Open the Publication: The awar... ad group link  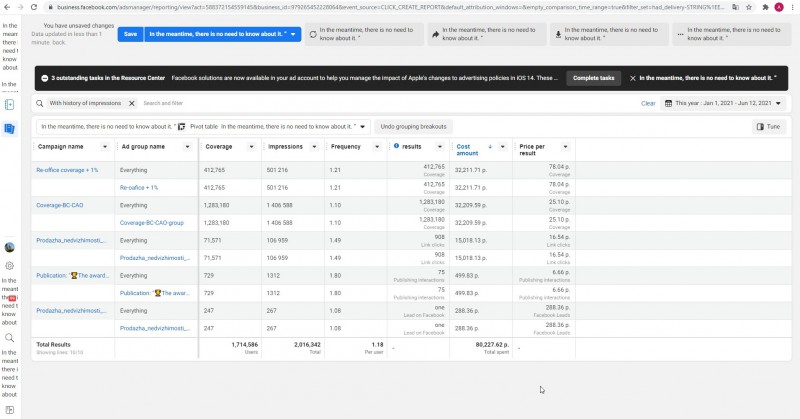[x=155, y=293]
